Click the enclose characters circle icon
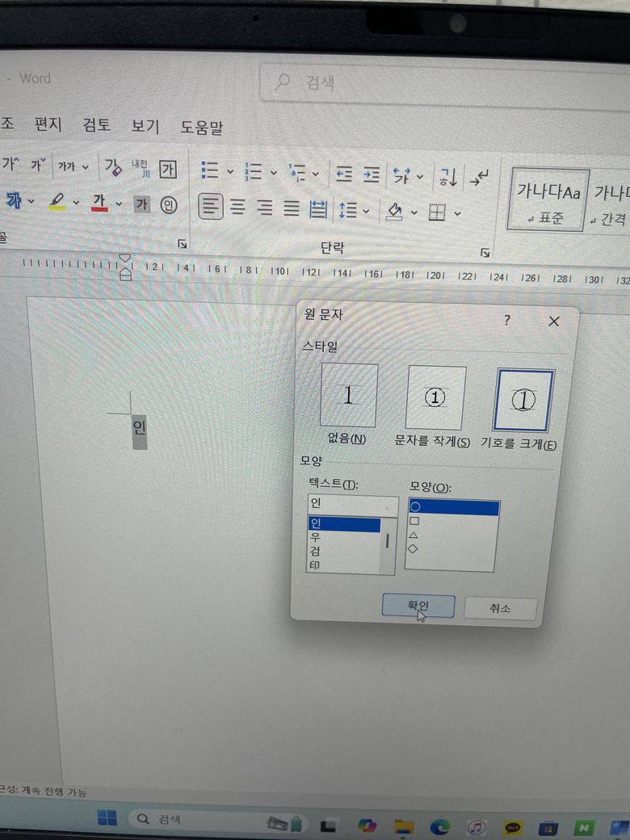This screenshot has height=840, width=630. pyautogui.click(x=168, y=204)
